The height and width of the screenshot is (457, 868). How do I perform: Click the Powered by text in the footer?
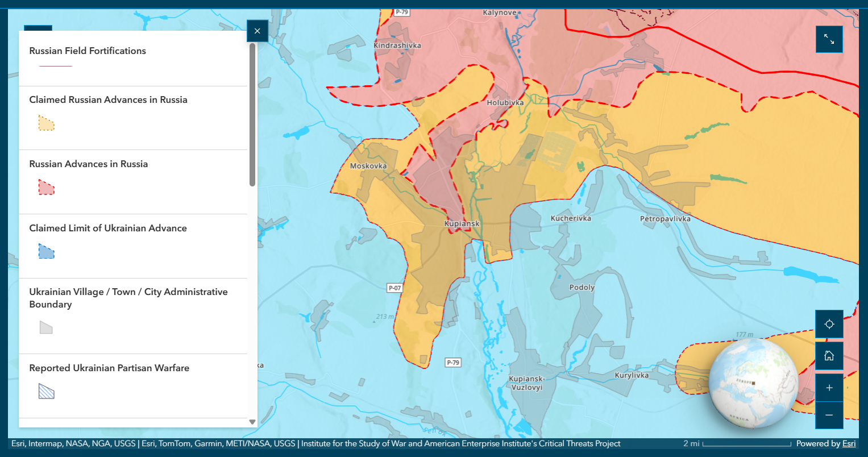(x=818, y=443)
